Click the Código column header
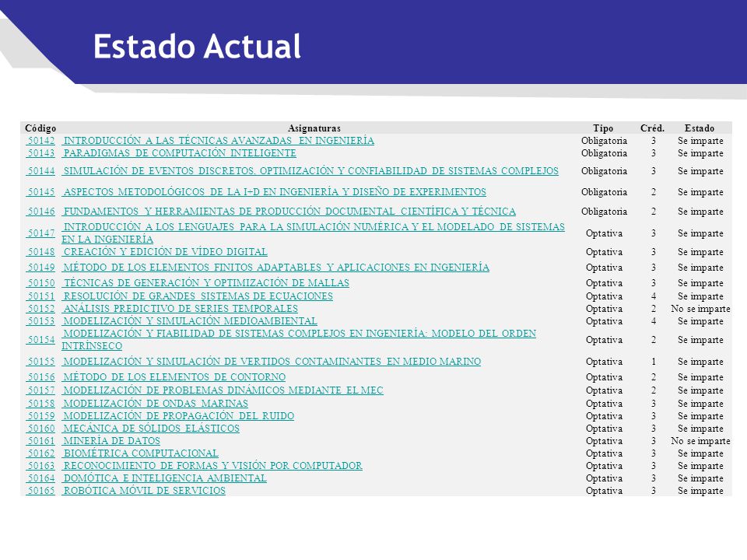 [40, 128]
